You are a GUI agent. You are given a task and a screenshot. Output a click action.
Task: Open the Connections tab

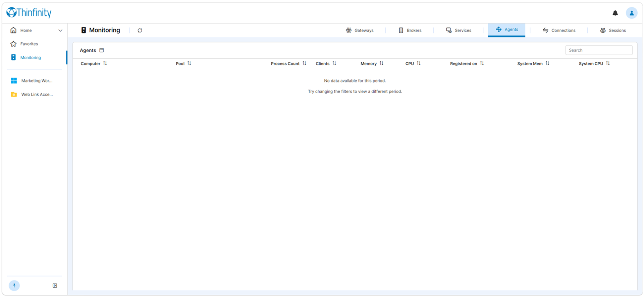(559, 31)
